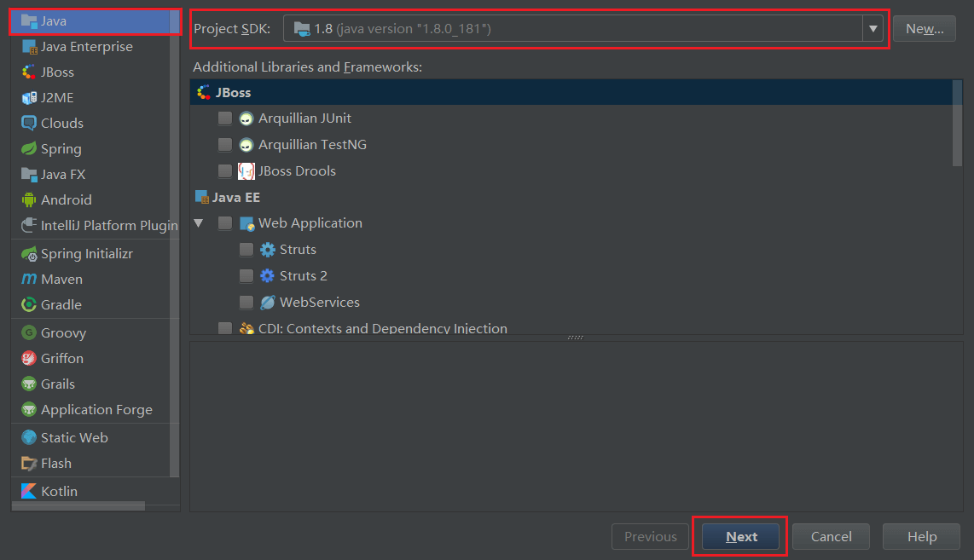The height and width of the screenshot is (560, 974).
Task: Click the Kotlin logo icon
Action: point(29,491)
